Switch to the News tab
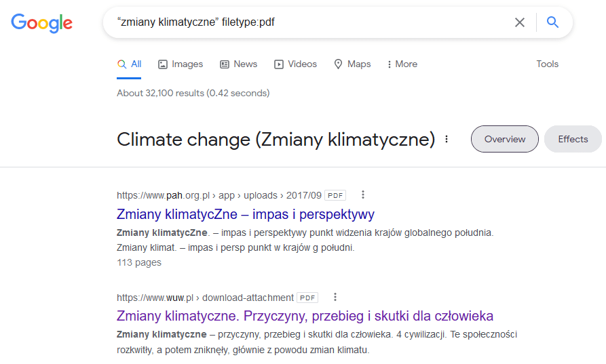 tap(238, 64)
